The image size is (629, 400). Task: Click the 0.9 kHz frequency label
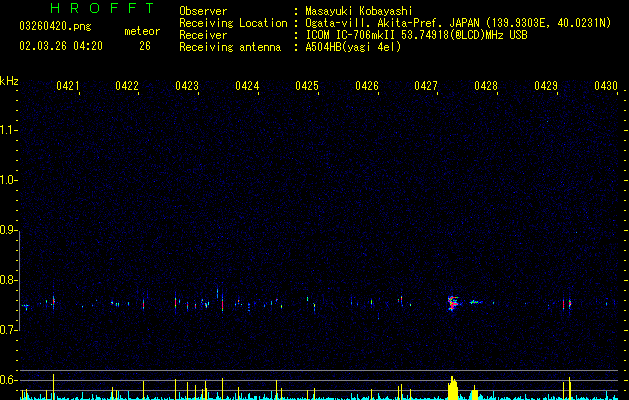(x=8, y=230)
